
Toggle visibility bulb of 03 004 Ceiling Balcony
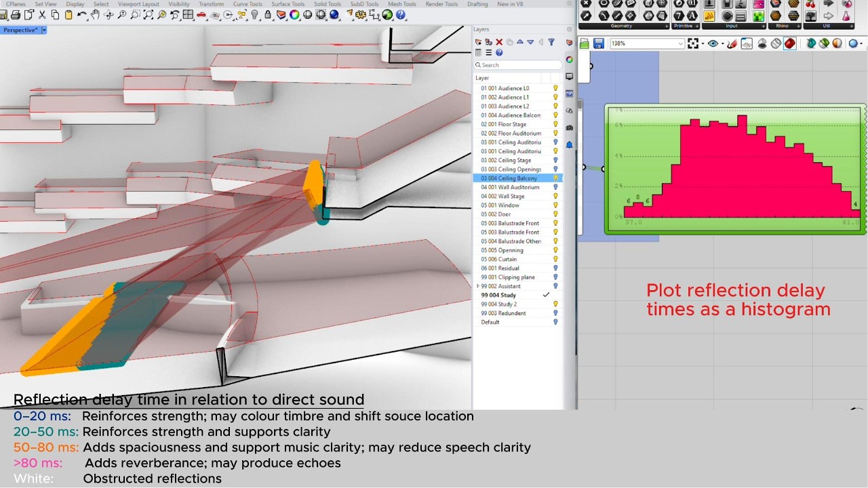pyautogui.click(x=555, y=178)
